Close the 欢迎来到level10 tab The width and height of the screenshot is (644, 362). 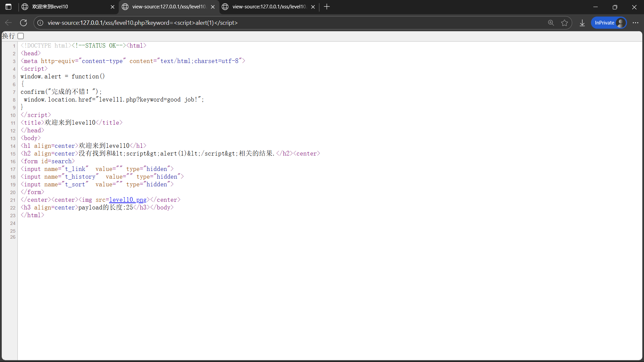click(x=112, y=7)
